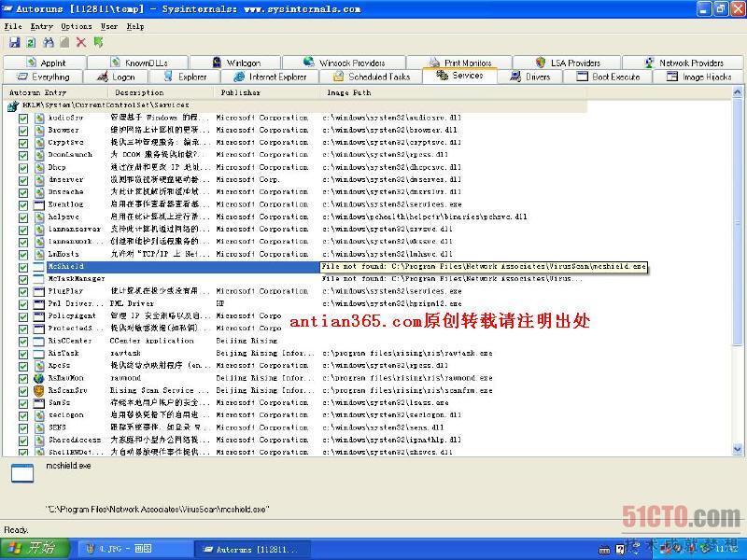Open the Boot Execute tab
This screenshot has width=747, height=560.
[x=608, y=77]
